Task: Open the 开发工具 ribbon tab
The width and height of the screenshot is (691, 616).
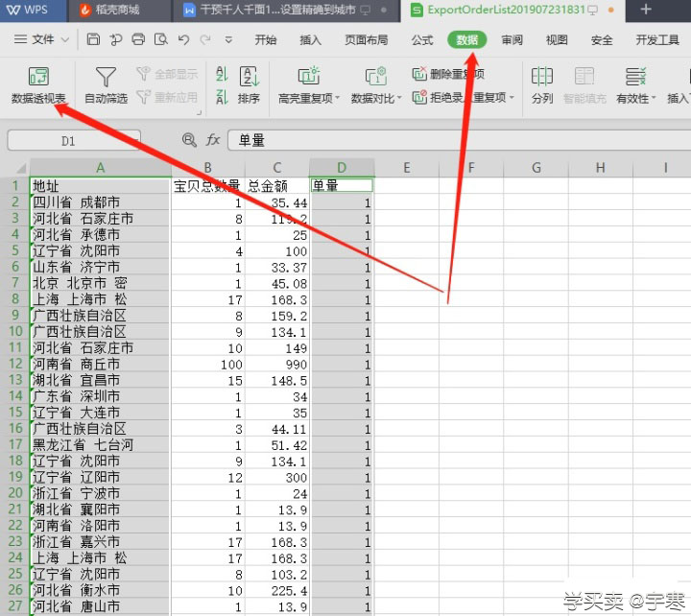Action: pyautogui.click(x=657, y=40)
